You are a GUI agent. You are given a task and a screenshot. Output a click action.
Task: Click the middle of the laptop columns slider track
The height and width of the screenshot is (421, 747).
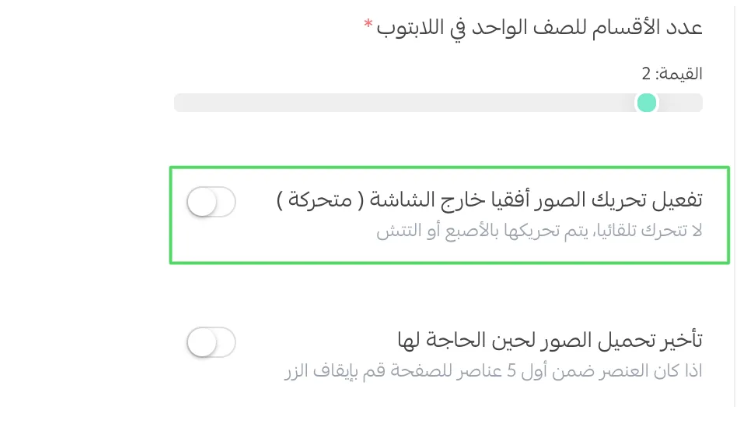pos(438,102)
